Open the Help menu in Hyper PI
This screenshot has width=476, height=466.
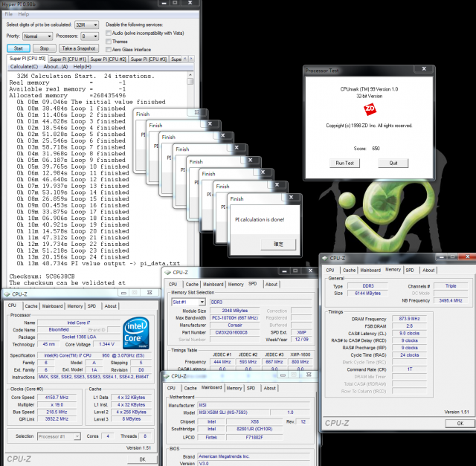(23, 14)
